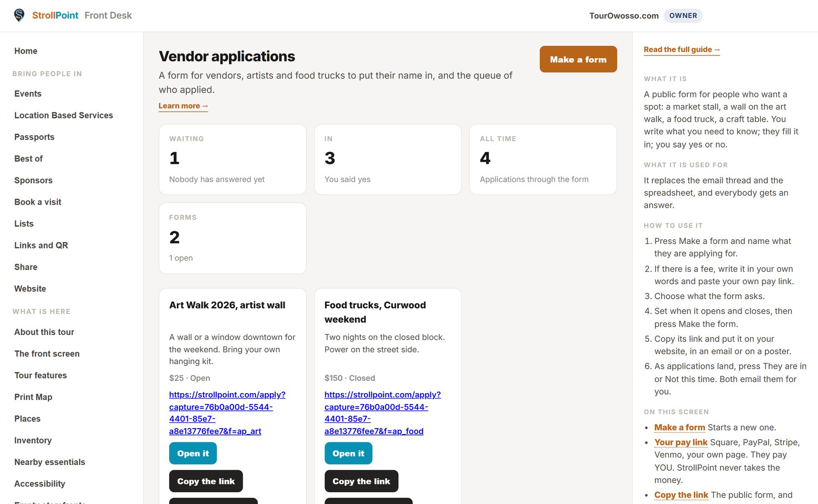Click the Waiting stat card
Image resolution: width=818 pixels, height=504 pixels.
(233, 159)
